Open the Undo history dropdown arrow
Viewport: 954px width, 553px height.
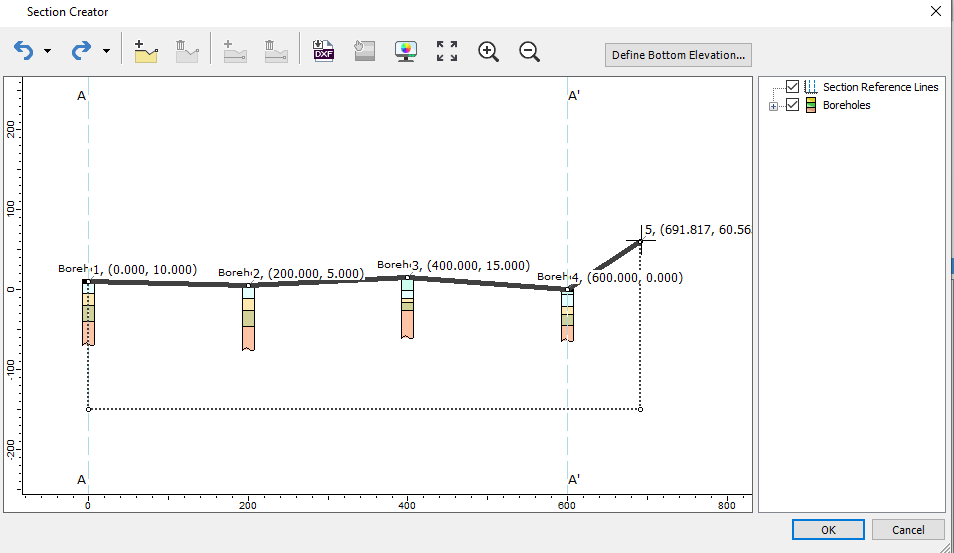click(x=47, y=51)
